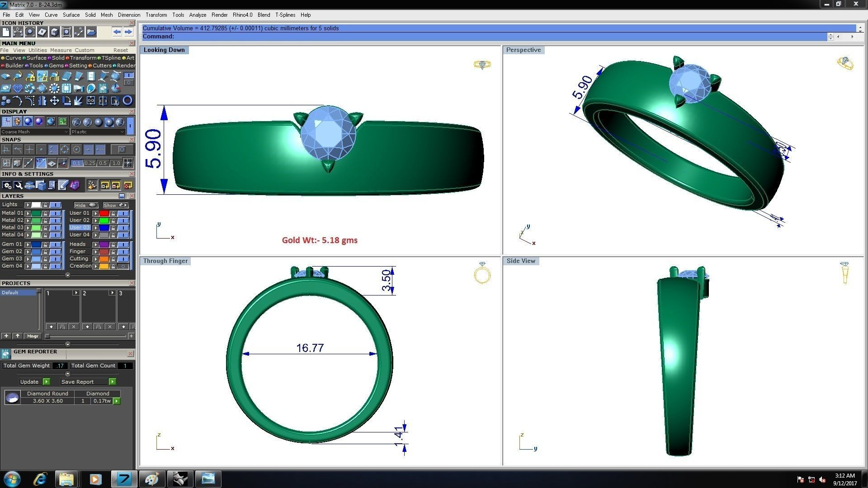868x488 pixels.
Task: Click the Mngr button in Projects
Action: pos(33,336)
